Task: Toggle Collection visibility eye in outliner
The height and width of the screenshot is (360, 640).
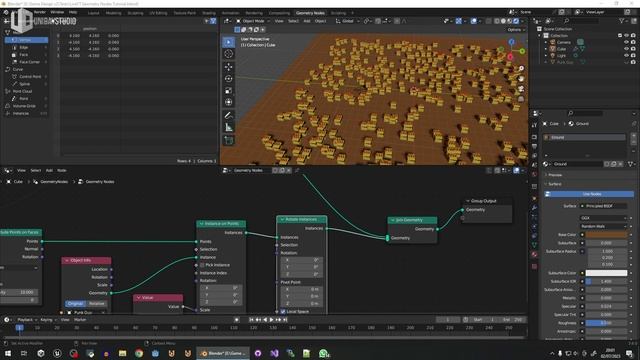Action: [x=626, y=36]
